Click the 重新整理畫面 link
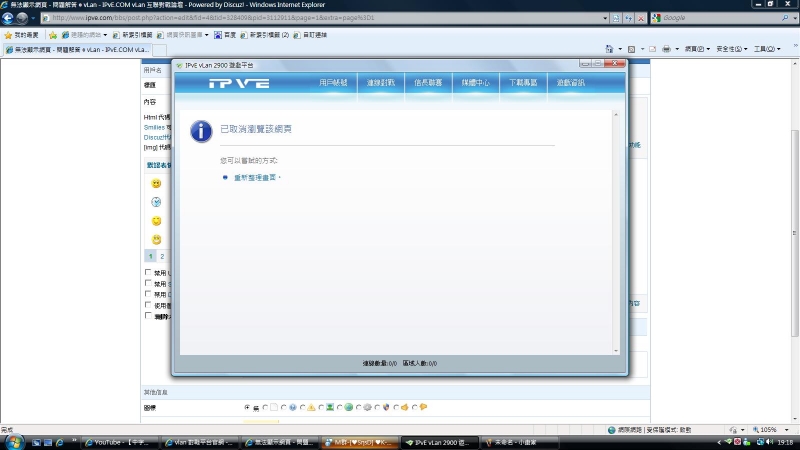This screenshot has width=800, height=450. (255, 178)
